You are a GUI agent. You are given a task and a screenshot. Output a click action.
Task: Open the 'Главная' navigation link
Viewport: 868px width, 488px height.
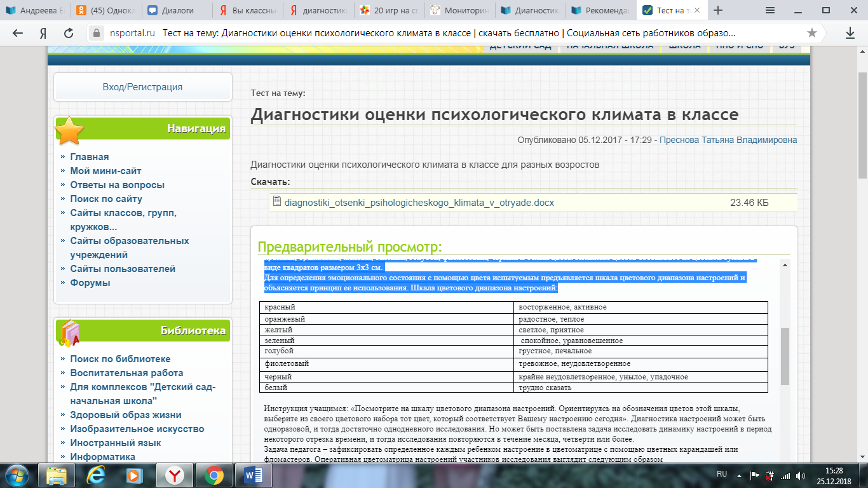point(90,157)
